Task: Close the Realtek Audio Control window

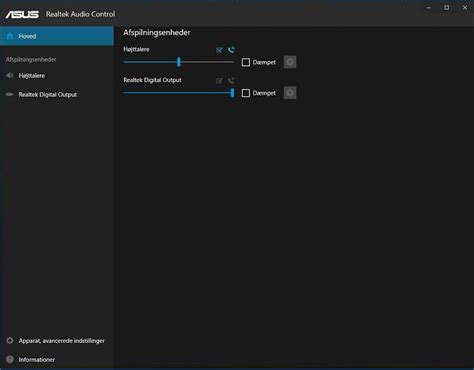Action: click(465, 8)
